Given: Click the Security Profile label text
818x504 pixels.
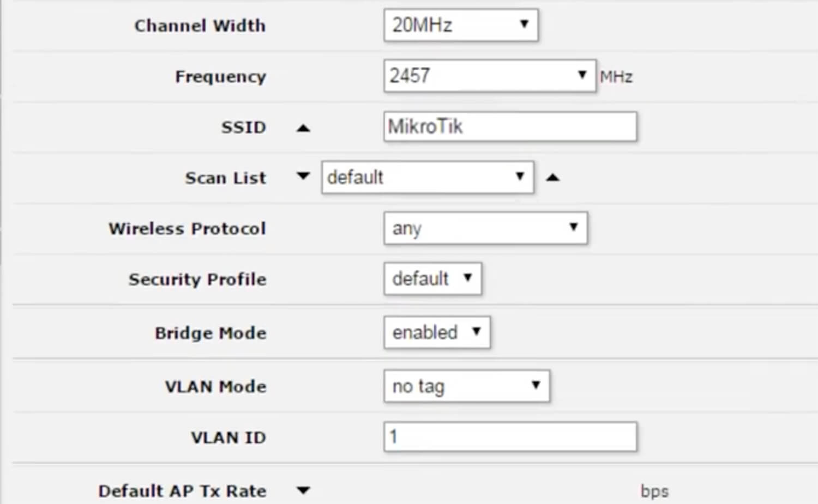Looking at the screenshot, I should pos(197,280).
